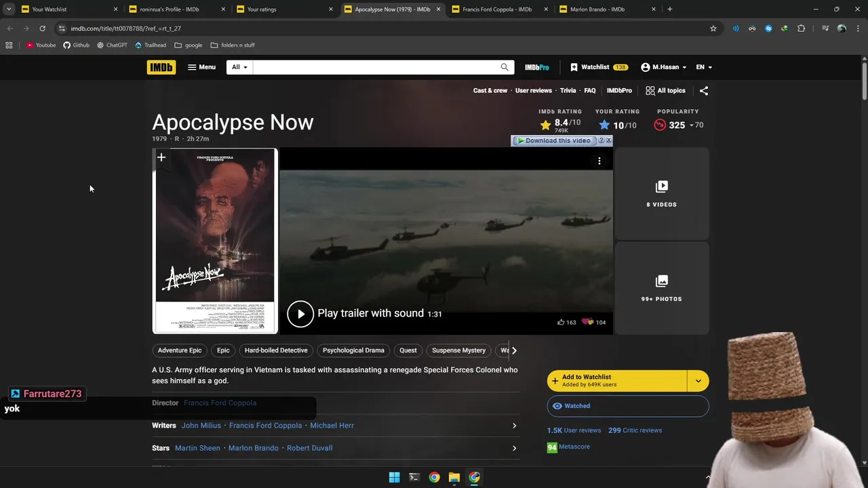Viewport: 868px width, 488px height.
Task: Click the thumbs-up like icon on the trailer
Action: [561, 323]
